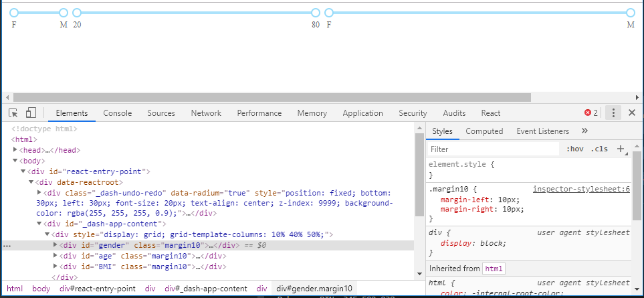
Task: Select the Event Listeners sub-tab
Action: point(542,131)
